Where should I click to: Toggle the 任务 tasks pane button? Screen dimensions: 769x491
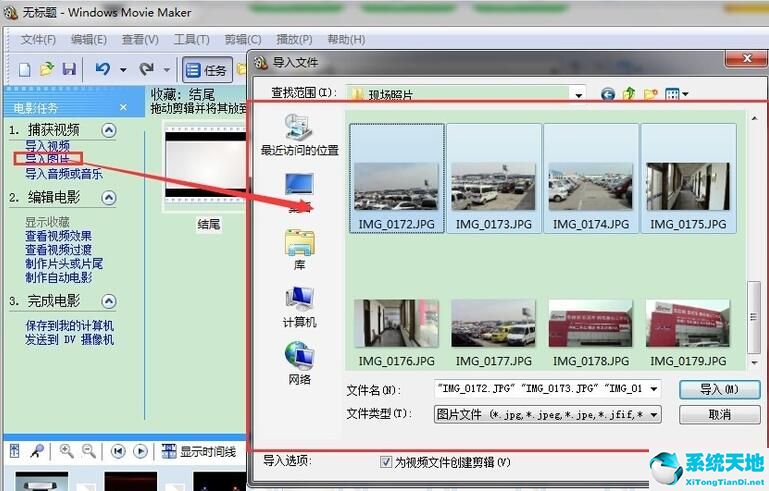tap(207, 70)
